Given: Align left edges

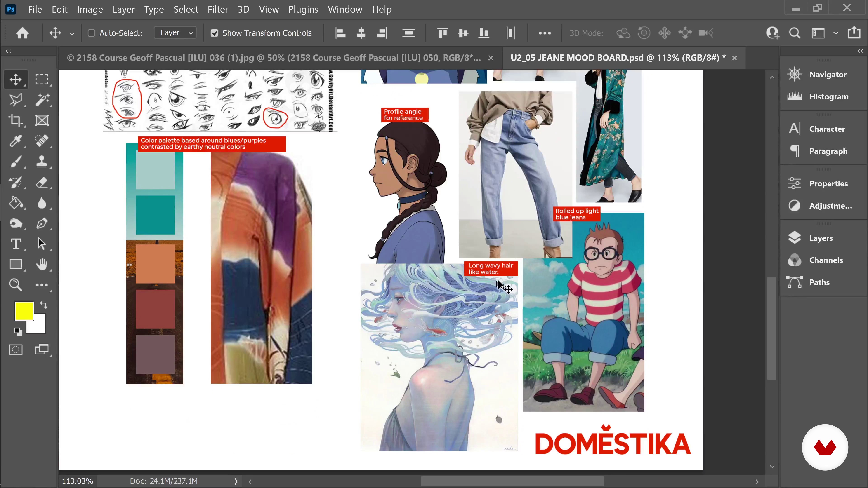Looking at the screenshot, I should click(x=340, y=33).
